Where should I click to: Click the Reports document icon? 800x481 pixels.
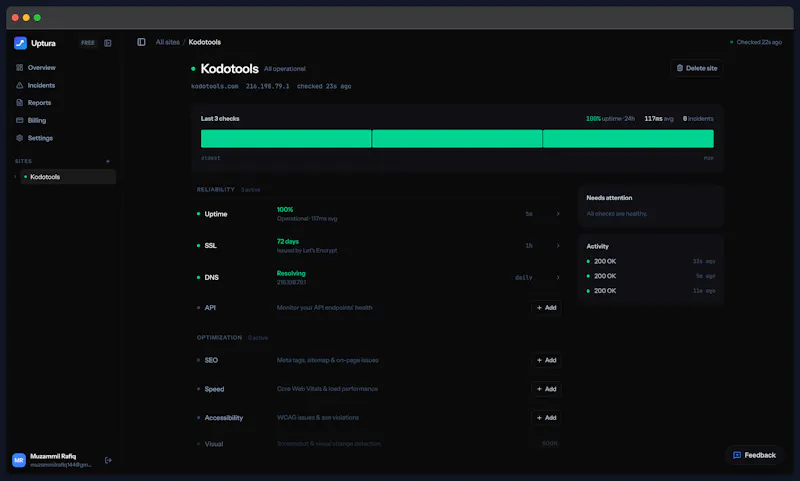[19, 103]
